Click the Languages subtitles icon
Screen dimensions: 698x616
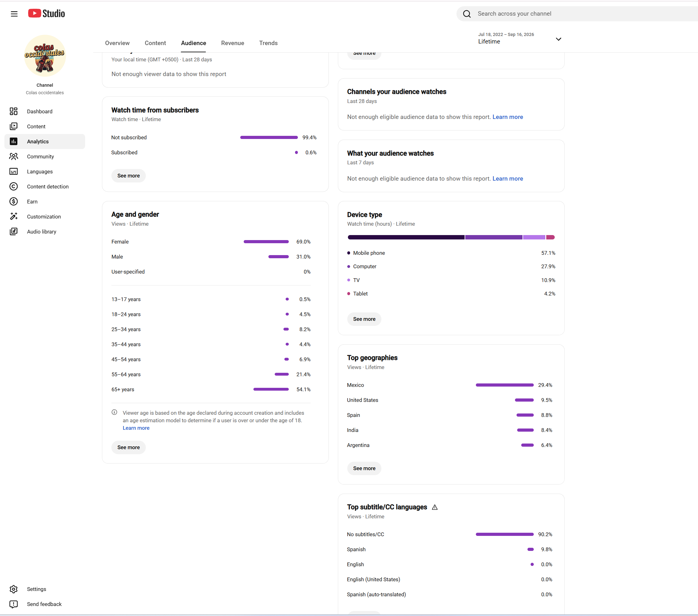(14, 172)
